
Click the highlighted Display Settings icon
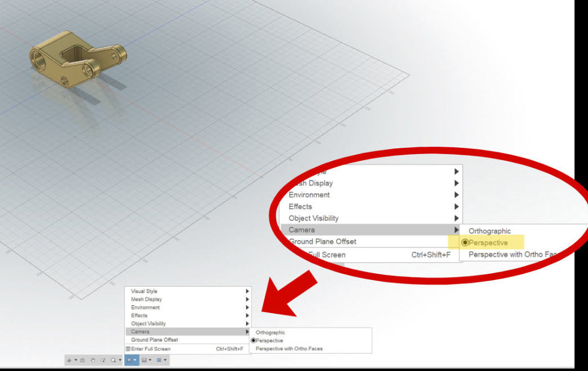click(x=129, y=360)
